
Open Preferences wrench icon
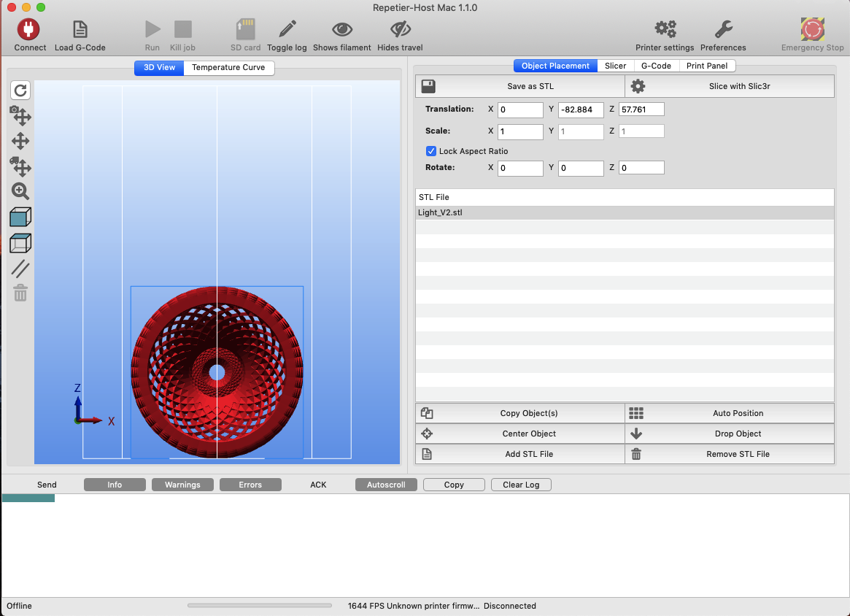723,29
